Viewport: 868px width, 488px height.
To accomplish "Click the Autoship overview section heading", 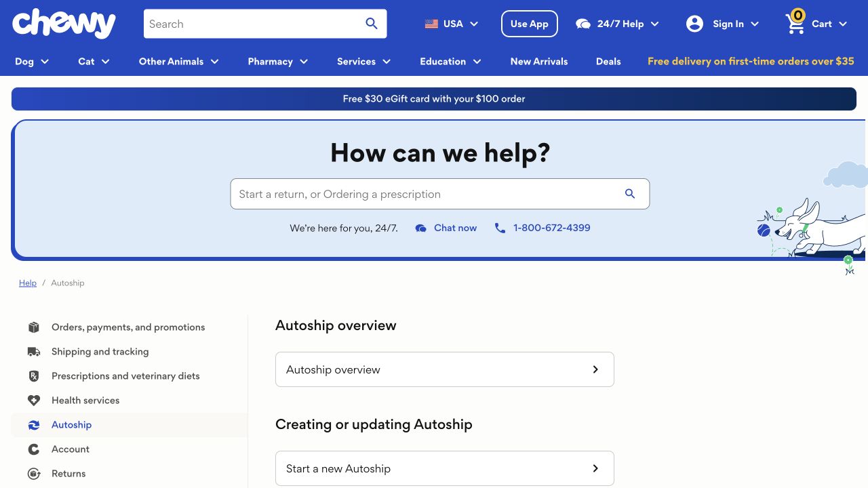I will tap(336, 325).
